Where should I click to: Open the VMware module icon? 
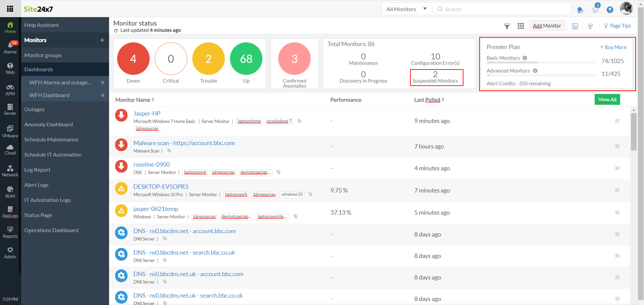[10, 132]
